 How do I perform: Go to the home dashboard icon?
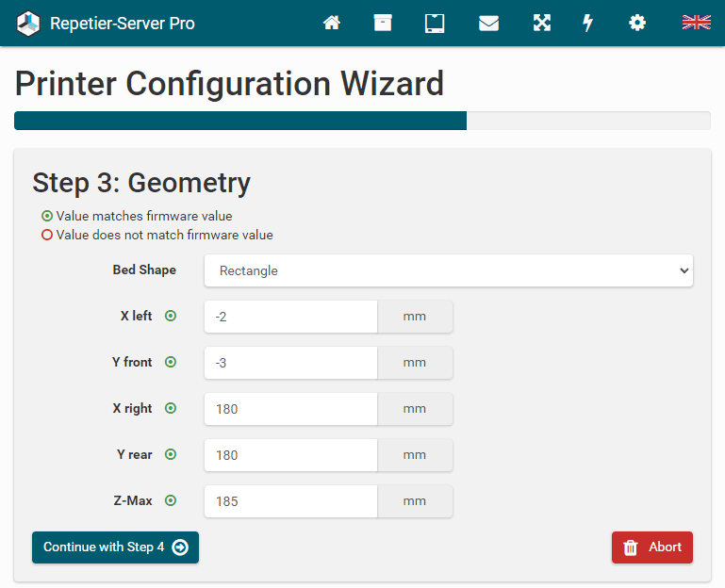(332, 23)
